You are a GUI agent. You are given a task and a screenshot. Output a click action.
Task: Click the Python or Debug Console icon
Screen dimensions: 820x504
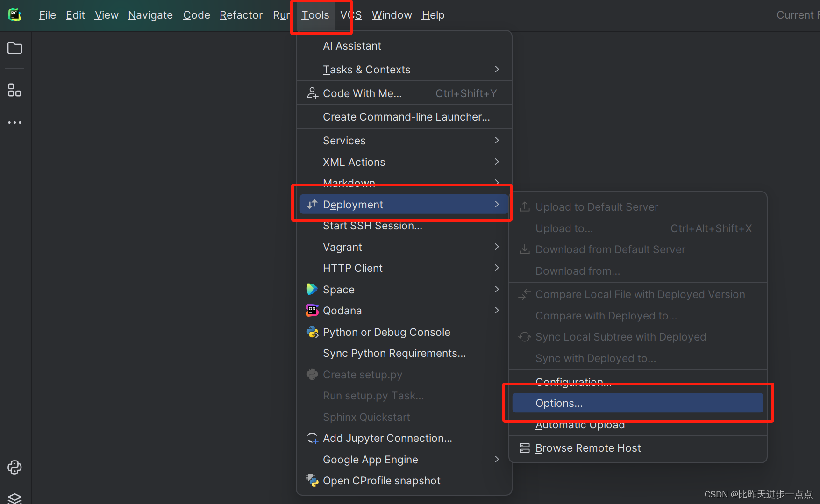click(312, 332)
